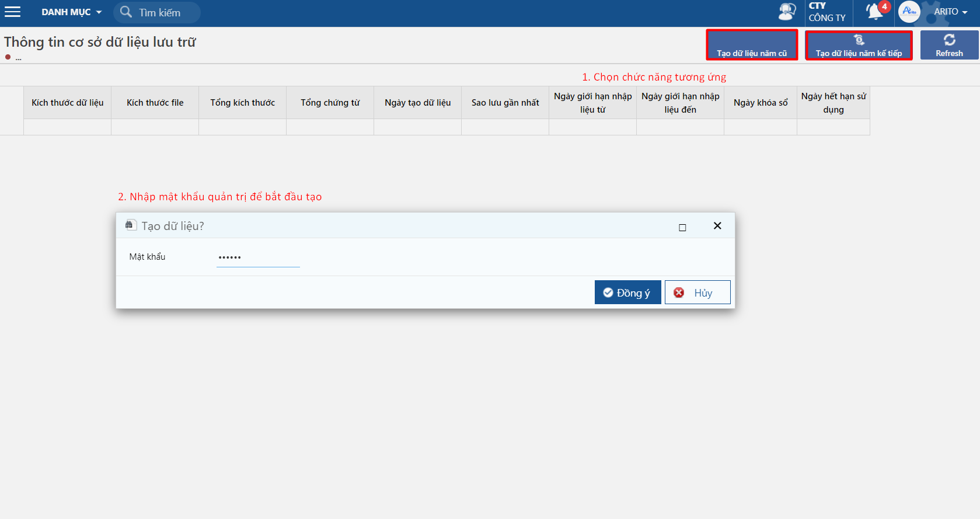
Task: Cancel with the Hủy button
Action: click(x=697, y=292)
